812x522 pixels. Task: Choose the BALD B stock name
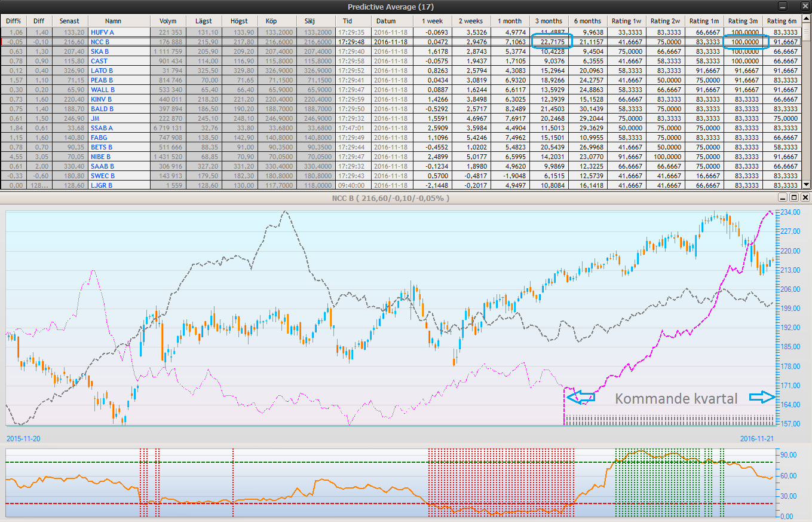[x=102, y=109]
